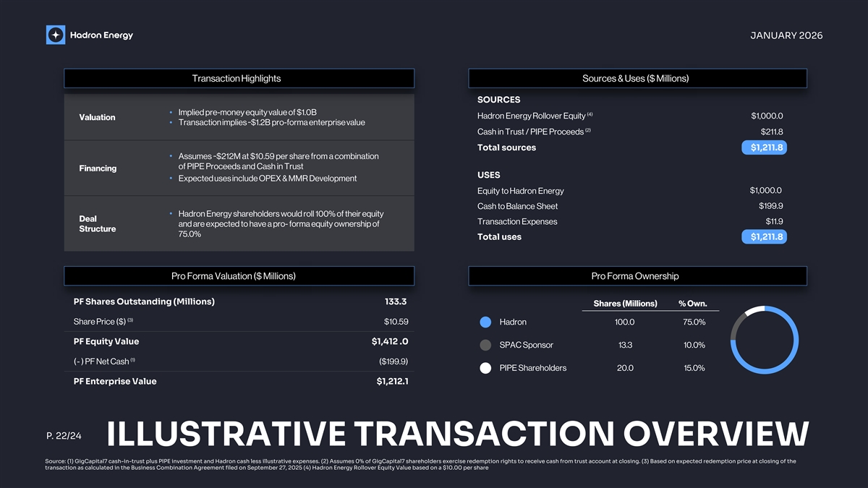Select the Transaction Highlights header
Viewport: 868px width, 488px height.
[239, 78]
